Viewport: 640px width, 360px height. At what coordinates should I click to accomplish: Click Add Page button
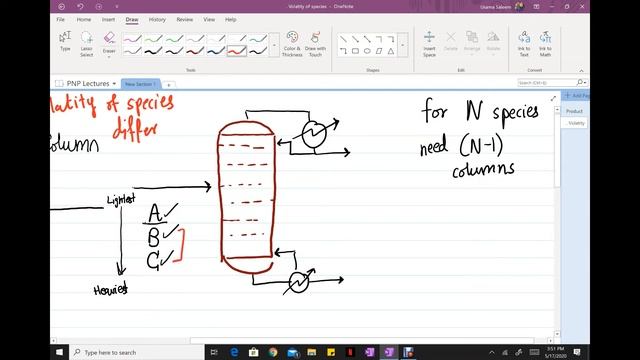[x=576, y=96]
